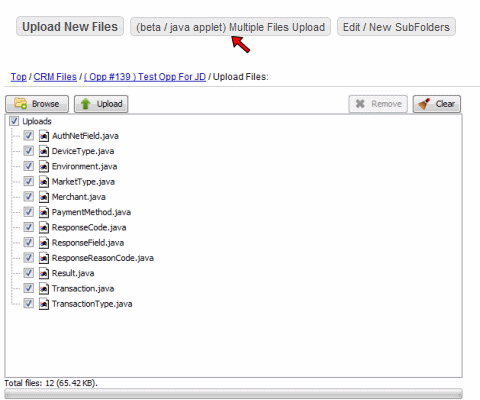
Task: Select the AuthNetField.java file icon
Action: tap(44, 136)
